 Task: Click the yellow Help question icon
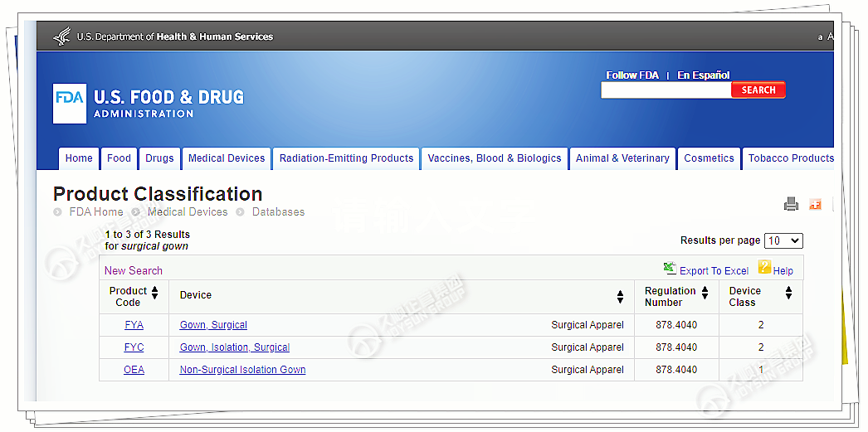point(764,267)
